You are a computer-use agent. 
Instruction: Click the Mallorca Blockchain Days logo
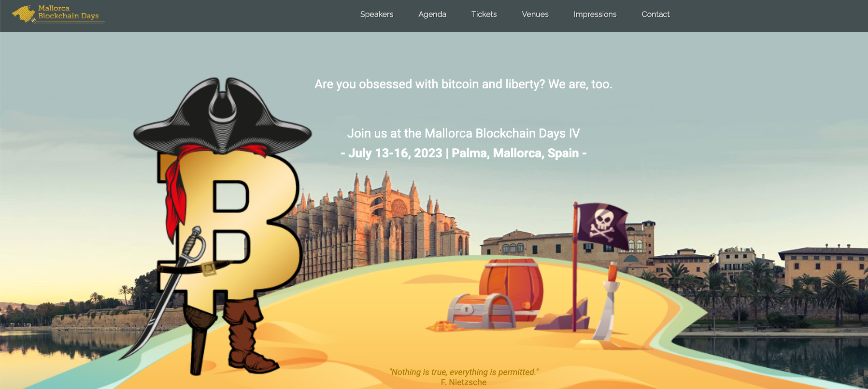pyautogui.click(x=58, y=14)
